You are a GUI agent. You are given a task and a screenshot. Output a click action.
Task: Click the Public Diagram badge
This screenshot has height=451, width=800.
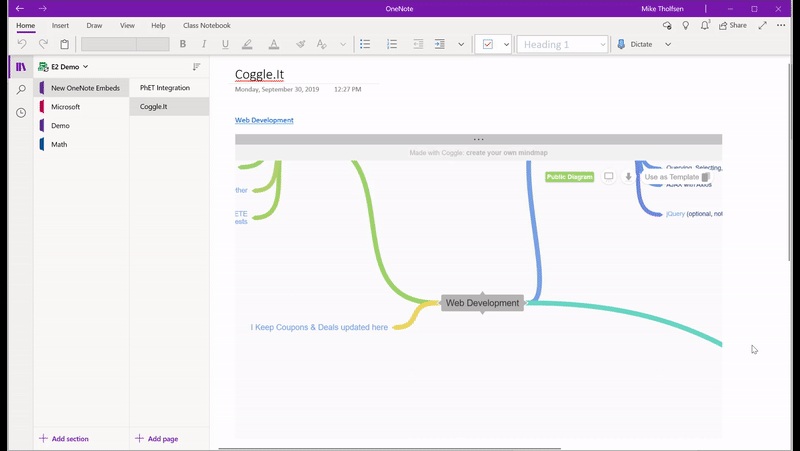[x=569, y=177]
